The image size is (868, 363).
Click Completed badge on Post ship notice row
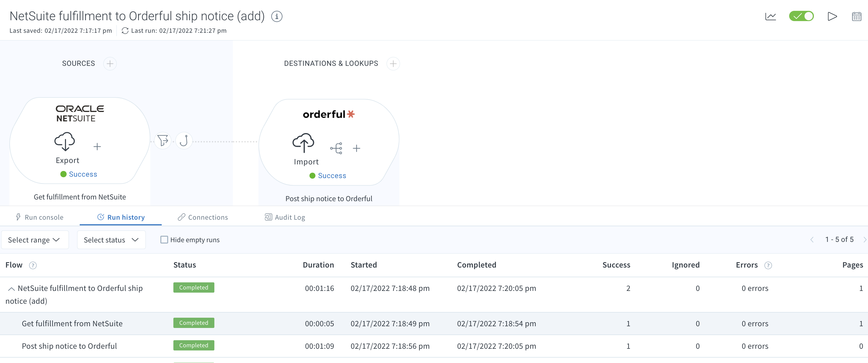pos(194,345)
